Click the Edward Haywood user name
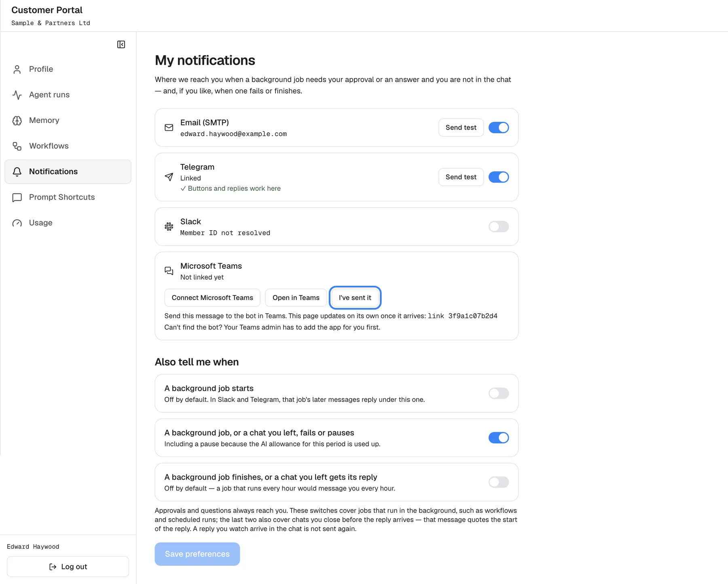 [33, 547]
